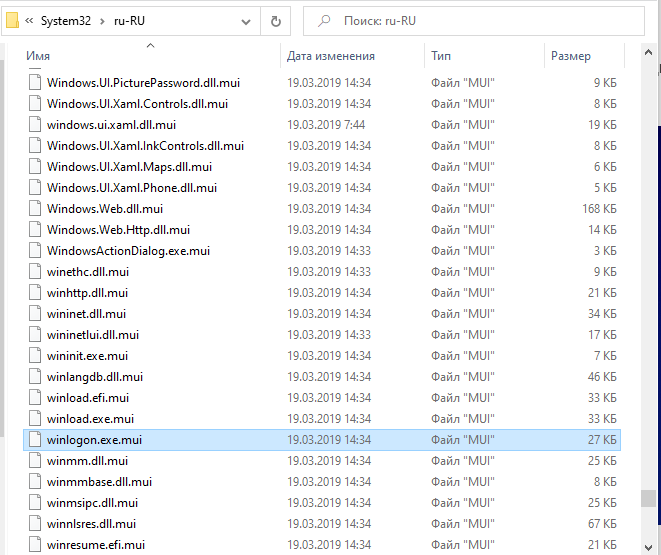Select Windows.UI.Xaml.Maps.dll.mui
This screenshot has height=555, width=661.
pyautogui.click(x=129, y=167)
